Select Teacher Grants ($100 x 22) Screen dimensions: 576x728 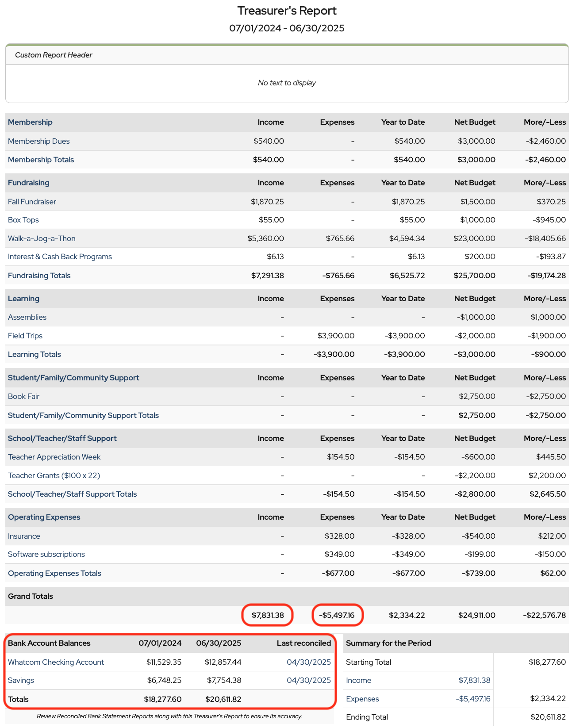tap(54, 475)
